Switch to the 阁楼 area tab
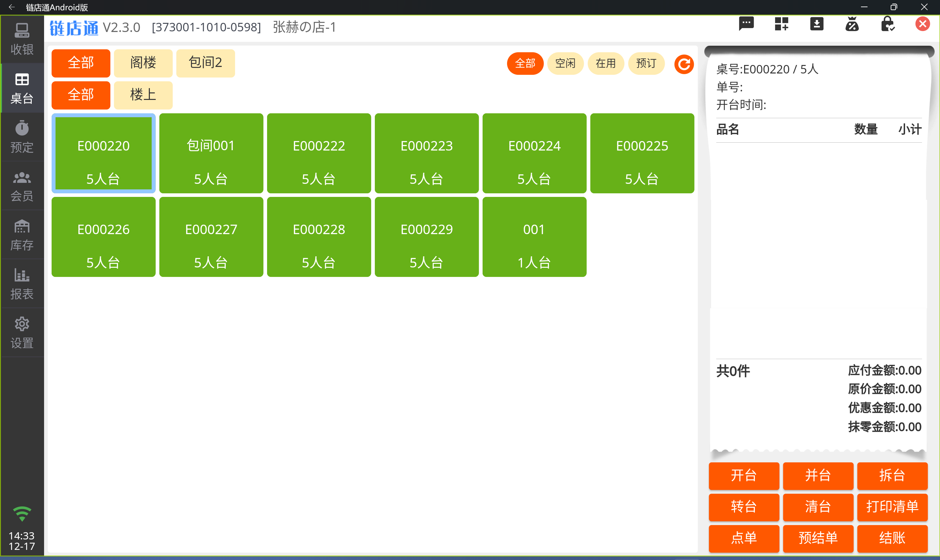Screen dimensions: 940x560 (143, 63)
